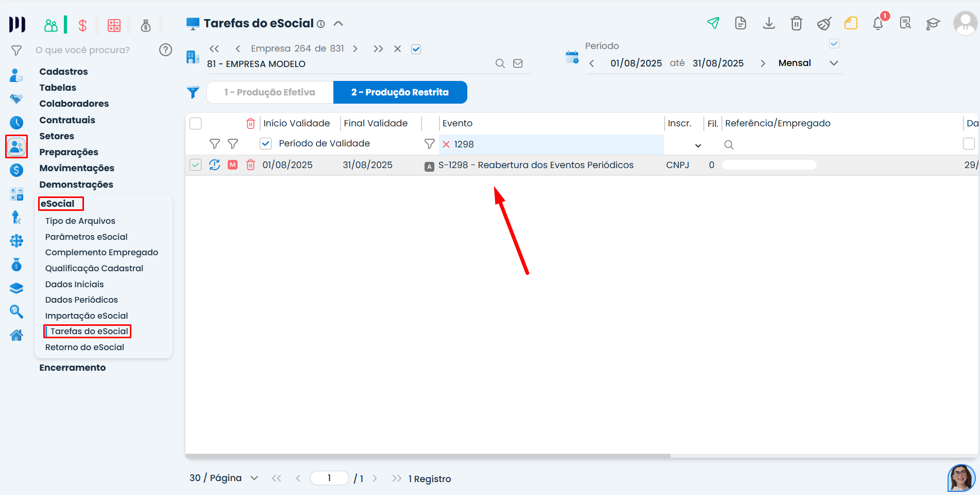Image resolution: width=980 pixels, height=495 pixels.
Task: Open the sidebar clock icon
Action: click(x=16, y=123)
